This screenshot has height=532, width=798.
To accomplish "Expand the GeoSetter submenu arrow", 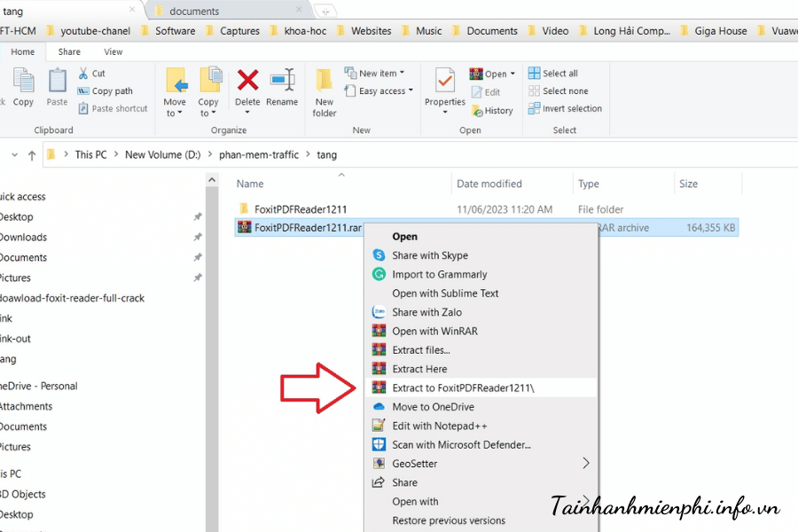I will [x=586, y=464].
